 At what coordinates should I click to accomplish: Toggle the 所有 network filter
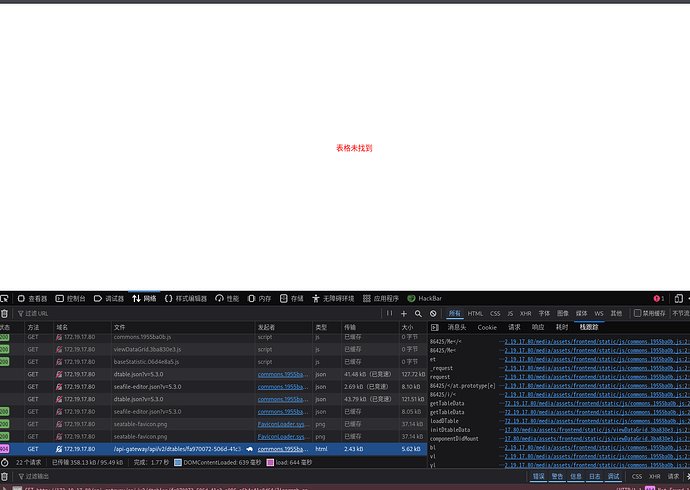[x=455, y=314]
